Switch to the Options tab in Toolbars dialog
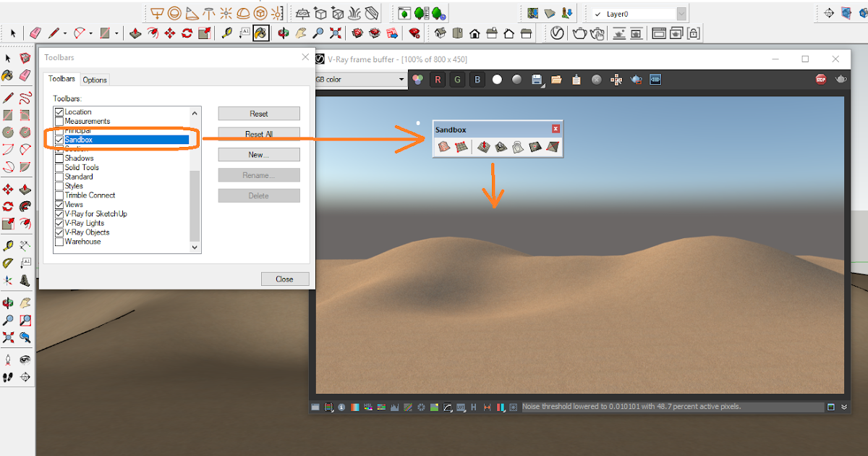The image size is (868, 456). click(x=95, y=79)
